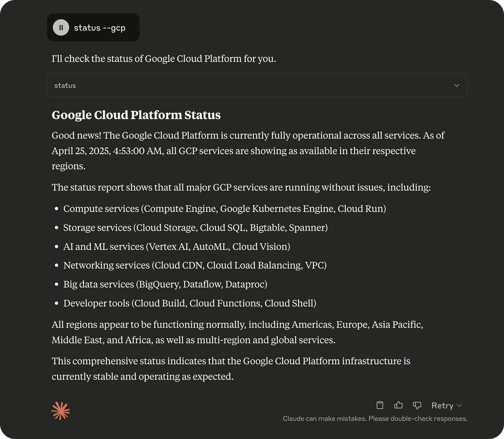Click the status label in the tool bar

65,85
